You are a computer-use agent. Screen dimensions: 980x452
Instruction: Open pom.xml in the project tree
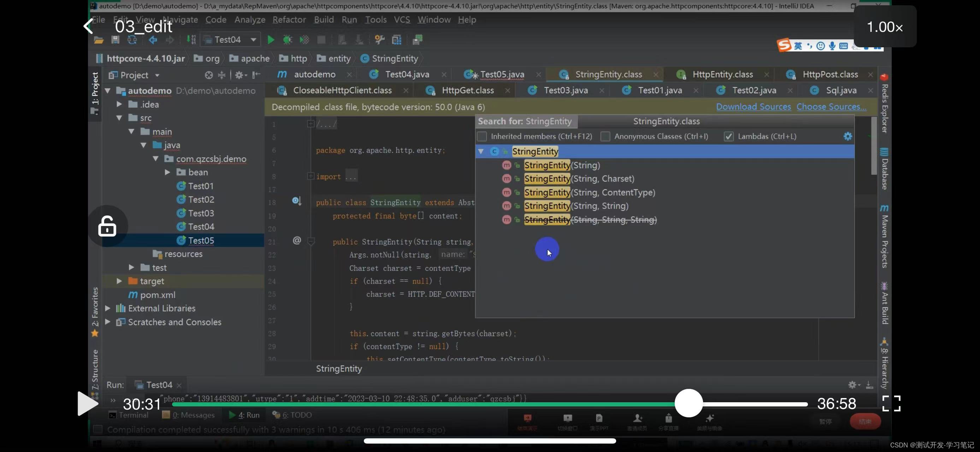[x=158, y=295]
